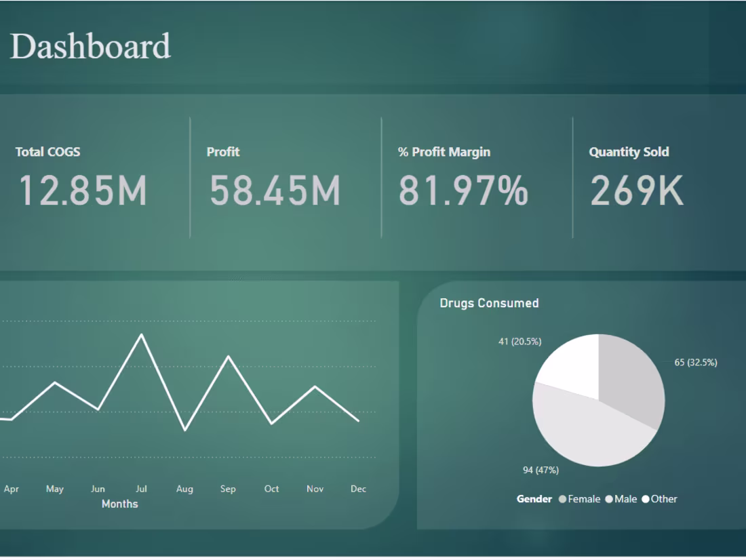
Task: Toggle the Male legend indicator
Action: pos(609,498)
